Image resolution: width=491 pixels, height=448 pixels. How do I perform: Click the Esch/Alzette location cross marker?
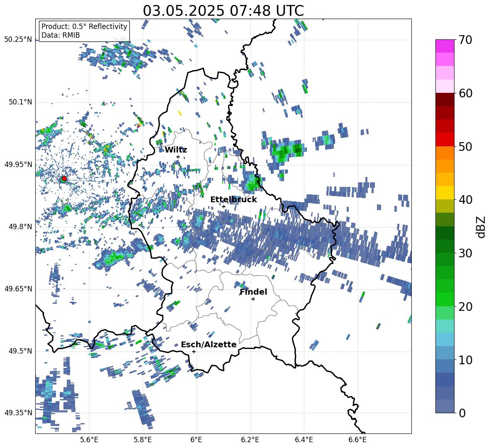[x=194, y=351]
